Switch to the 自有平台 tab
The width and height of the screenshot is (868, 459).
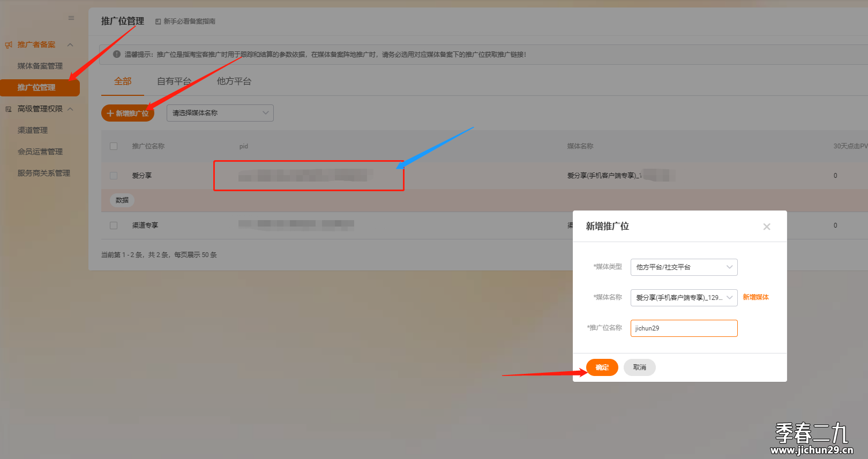tap(174, 81)
